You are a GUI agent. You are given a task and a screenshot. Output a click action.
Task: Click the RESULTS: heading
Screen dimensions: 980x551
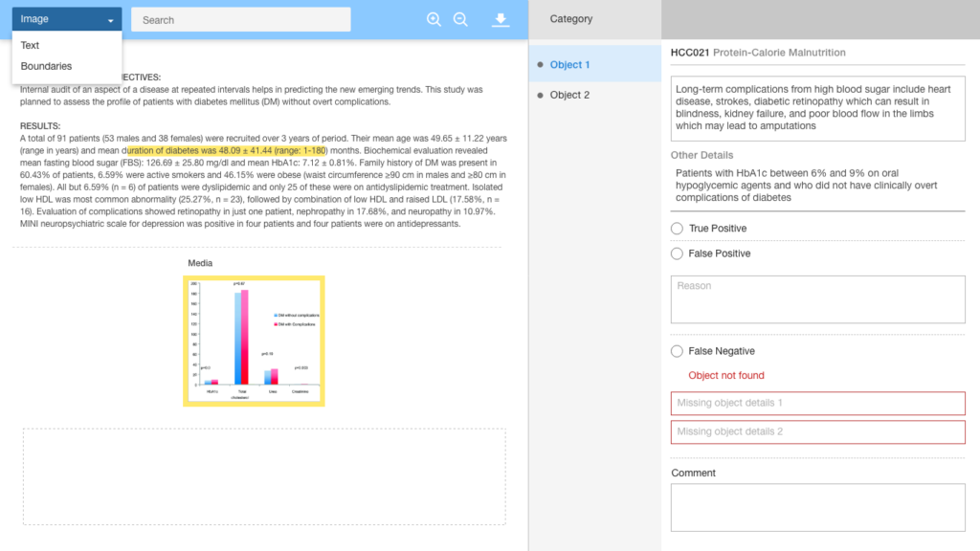click(x=40, y=126)
